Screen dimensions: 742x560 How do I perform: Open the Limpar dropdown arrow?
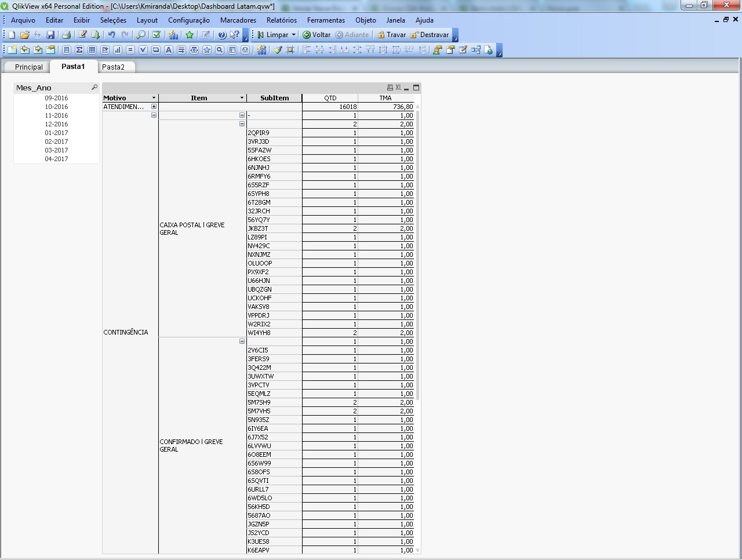(294, 35)
